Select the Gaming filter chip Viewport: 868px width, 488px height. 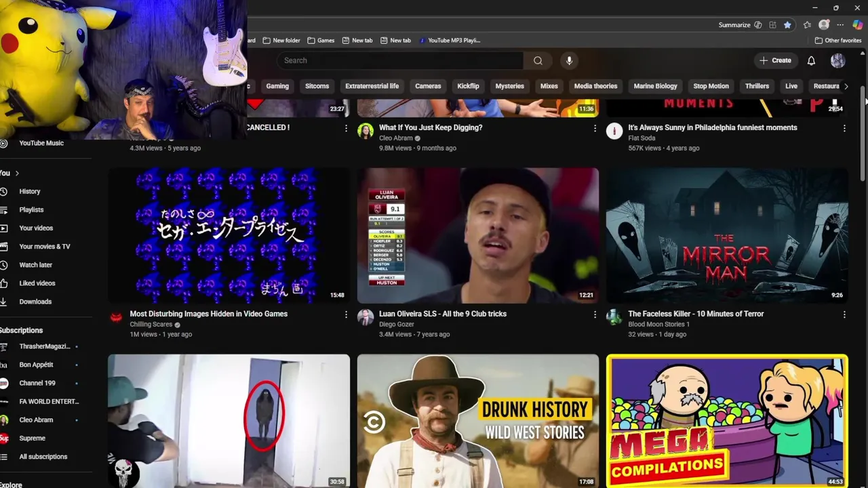click(277, 86)
